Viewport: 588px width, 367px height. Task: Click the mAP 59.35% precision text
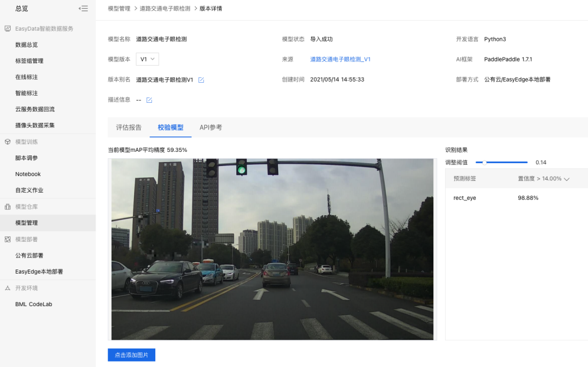[148, 150]
